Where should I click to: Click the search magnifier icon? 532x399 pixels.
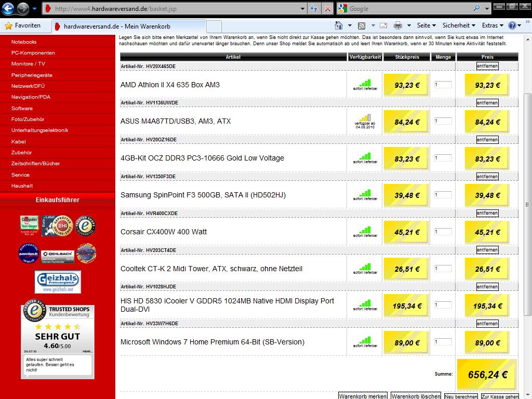[477, 8]
